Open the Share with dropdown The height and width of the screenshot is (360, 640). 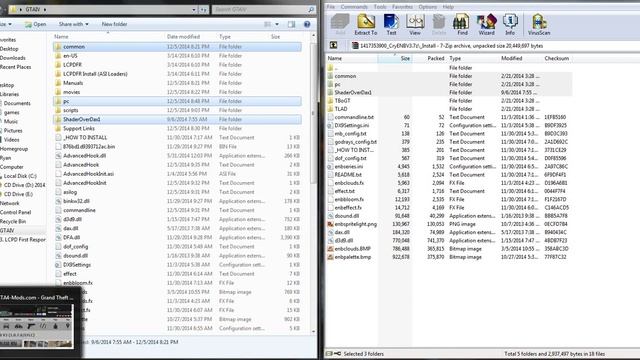click(73, 24)
